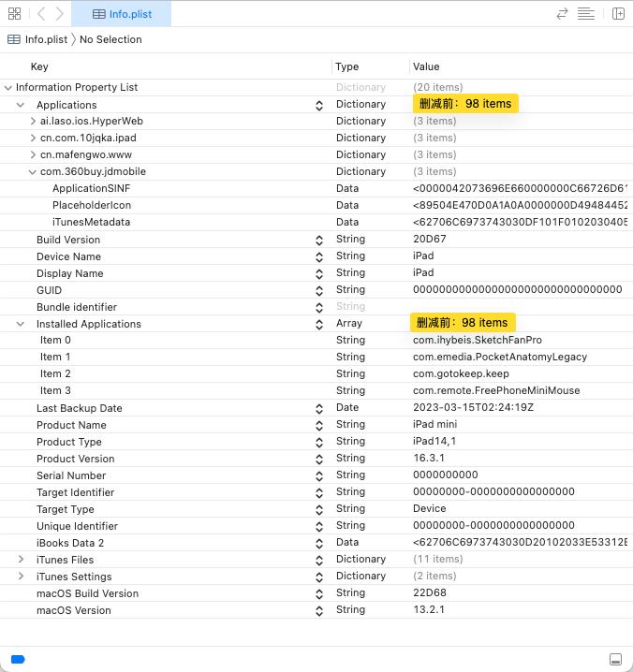Toggle the bottom debug area icon
Image resolution: width=633 pixels, height=672 pixels.
(x=615, y=659)
